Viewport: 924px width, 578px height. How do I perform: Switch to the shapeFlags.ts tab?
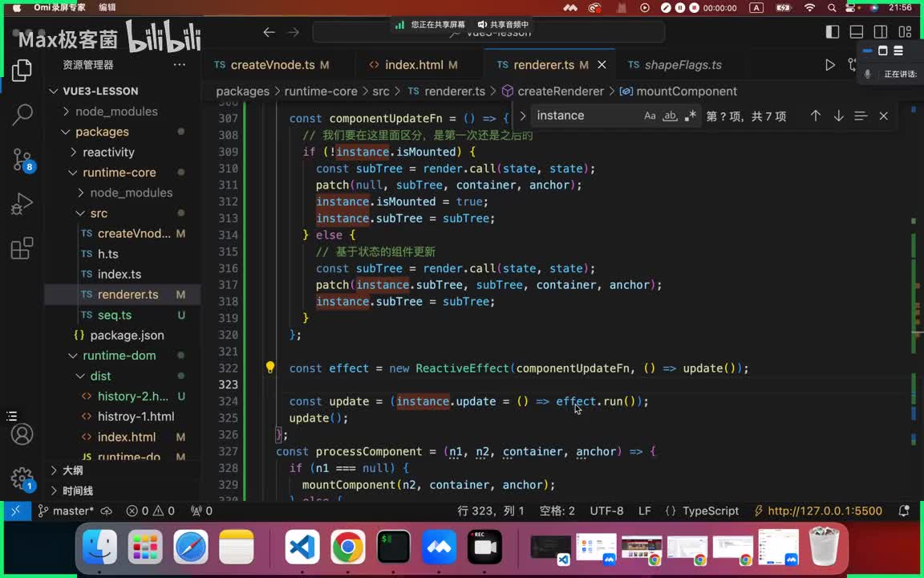(675, 65)
